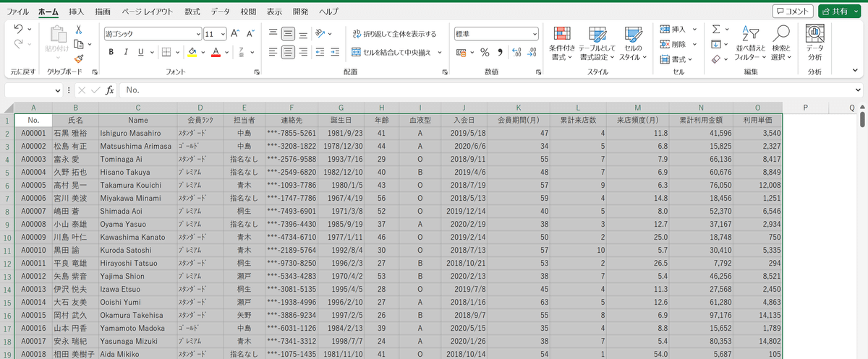
Task: Switch to the ページ レイアウト tab
Action: 148,12
